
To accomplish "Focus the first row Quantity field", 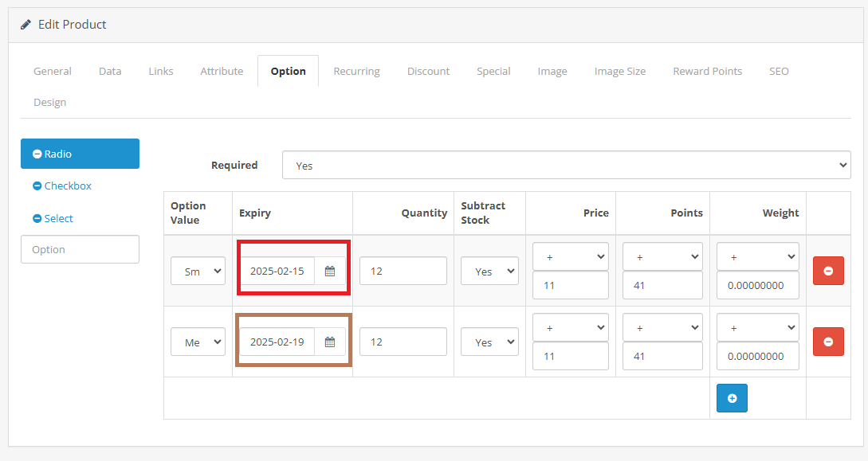I will click(403, 272).
